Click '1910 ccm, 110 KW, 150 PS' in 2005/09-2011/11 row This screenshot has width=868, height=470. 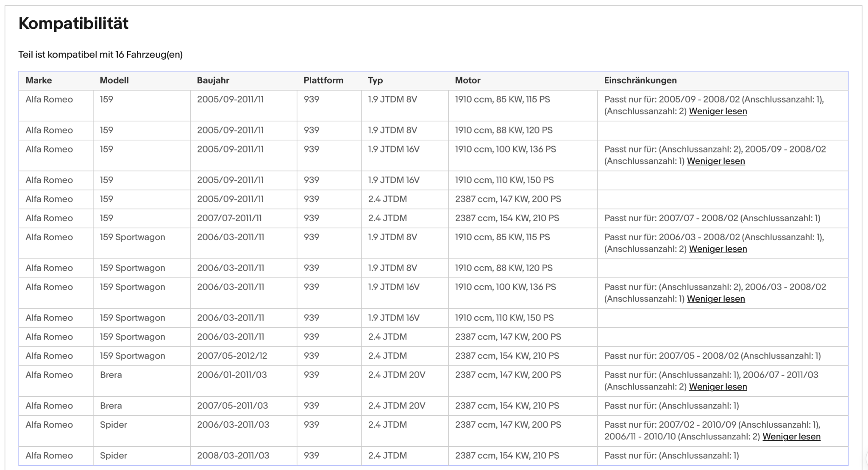[x=504, y=180]
